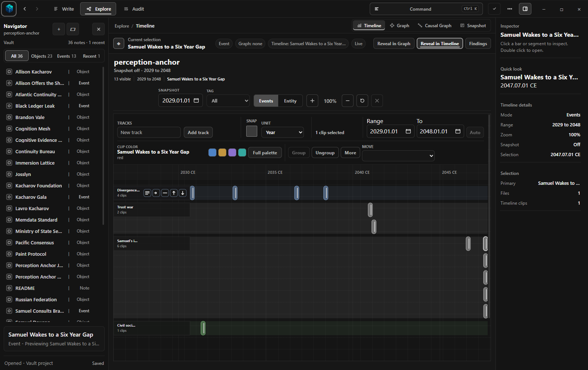Close the Navigator panel
This screenshot has height=370, width=588.
(98, 29)
